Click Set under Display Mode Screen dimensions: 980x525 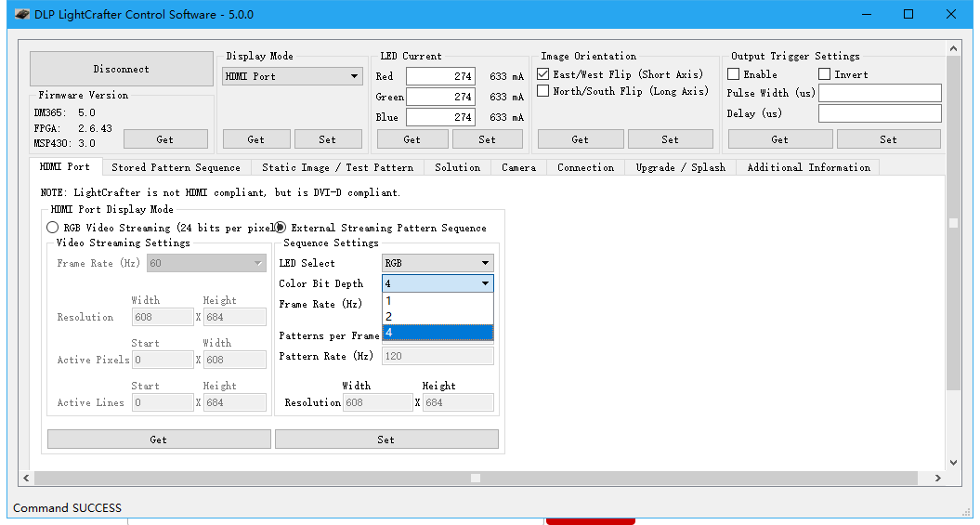pos(328,139)
